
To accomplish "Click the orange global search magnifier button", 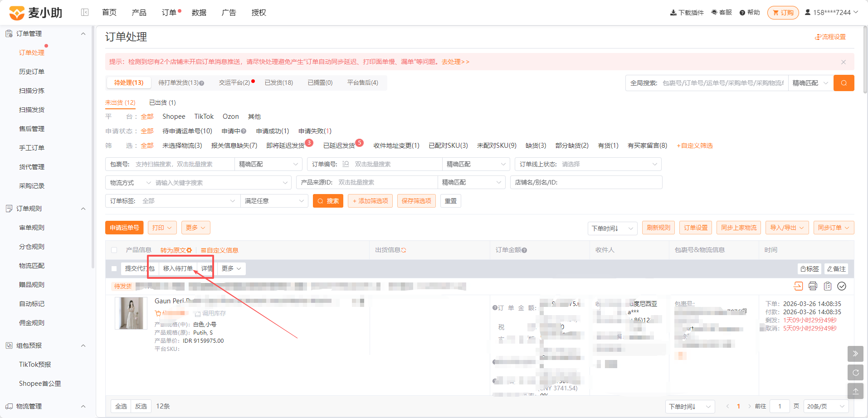I will point(844,83).
